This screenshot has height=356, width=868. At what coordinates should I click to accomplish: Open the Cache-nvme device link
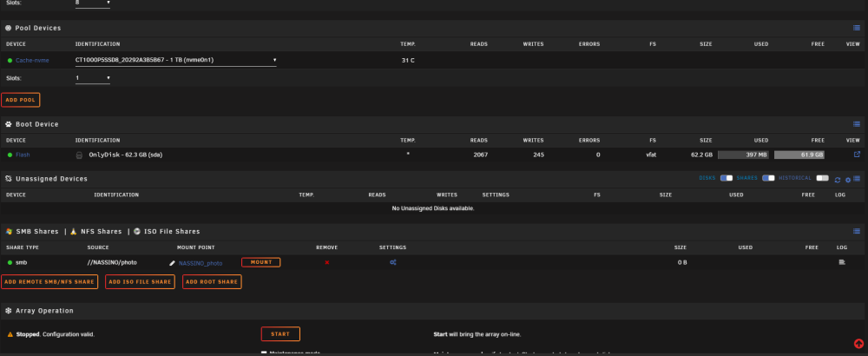pos(32,61)
